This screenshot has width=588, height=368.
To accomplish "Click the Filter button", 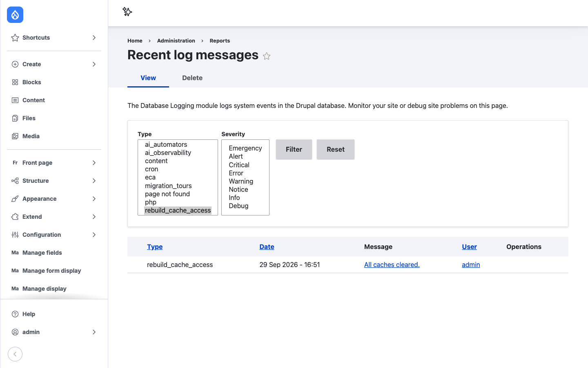I will coord(294,149).
